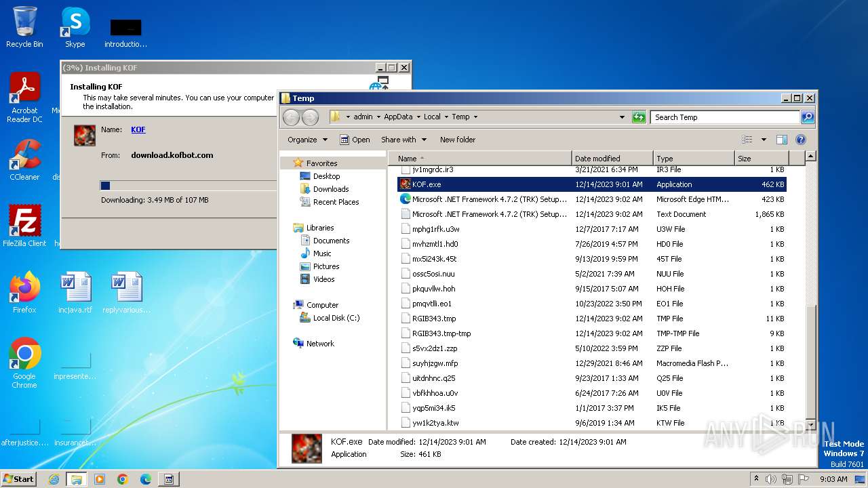This screenshot has width=868, height=488.
Task: Select Downloads under Favorites
Action: click(330, 189)
